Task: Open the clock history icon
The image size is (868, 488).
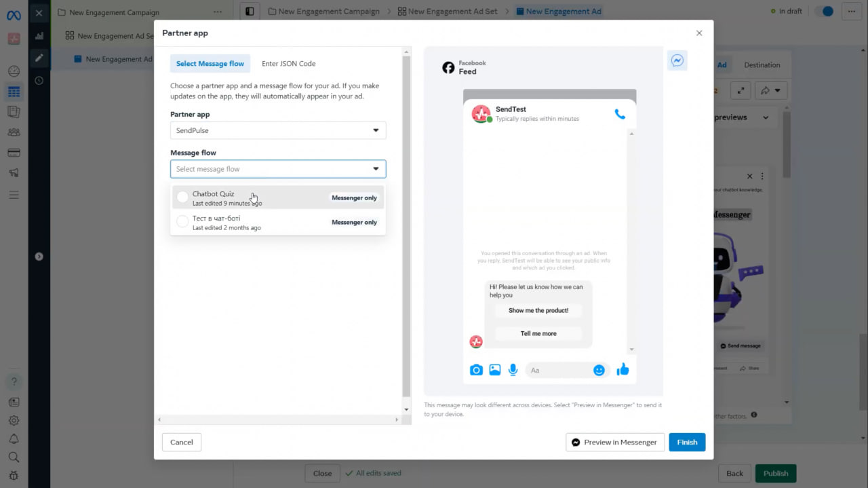Action: click(x=39, y=80)
